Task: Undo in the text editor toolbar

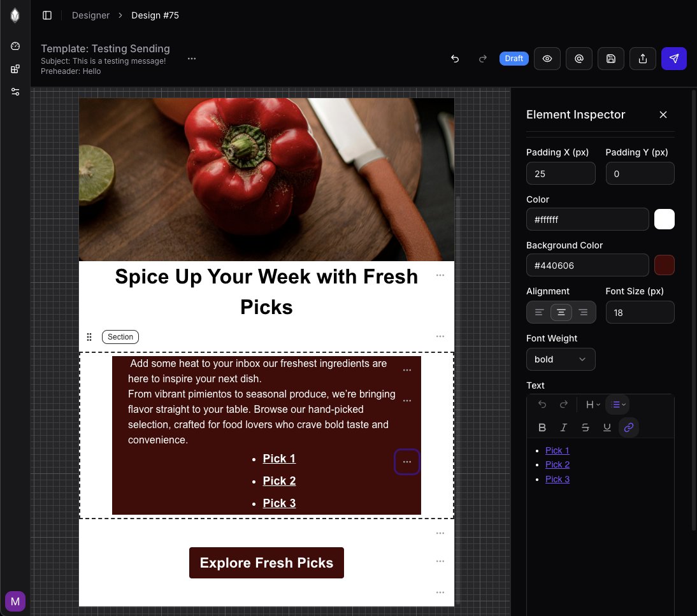Action: [x=542, y=405]
